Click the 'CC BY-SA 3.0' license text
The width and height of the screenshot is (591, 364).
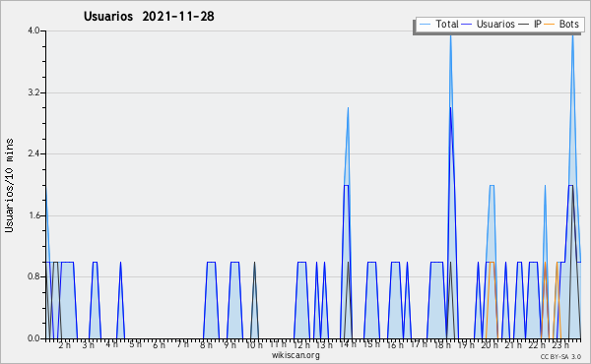point(560,357)
